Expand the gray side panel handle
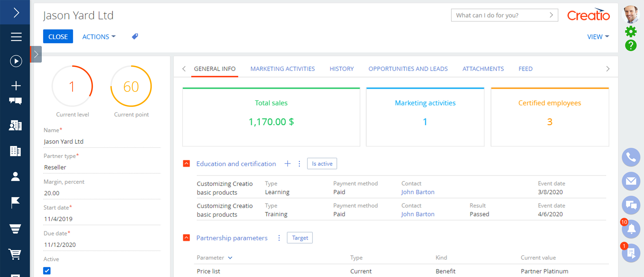644x277 pixels. pos(36,54)
